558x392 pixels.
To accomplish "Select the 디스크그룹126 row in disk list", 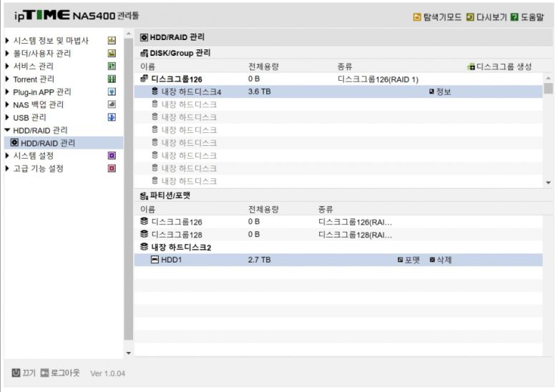I will (x=338, y=79).
